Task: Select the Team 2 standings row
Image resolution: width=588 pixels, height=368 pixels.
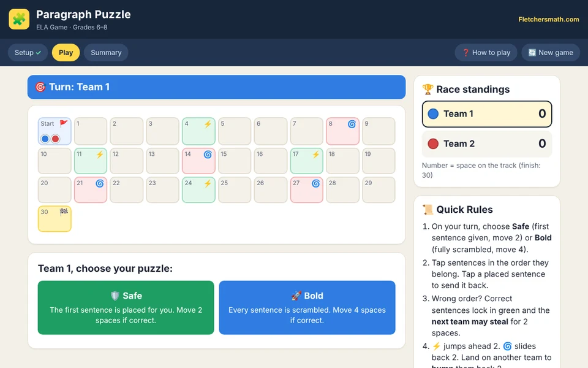Action: (x=487, y=144)
